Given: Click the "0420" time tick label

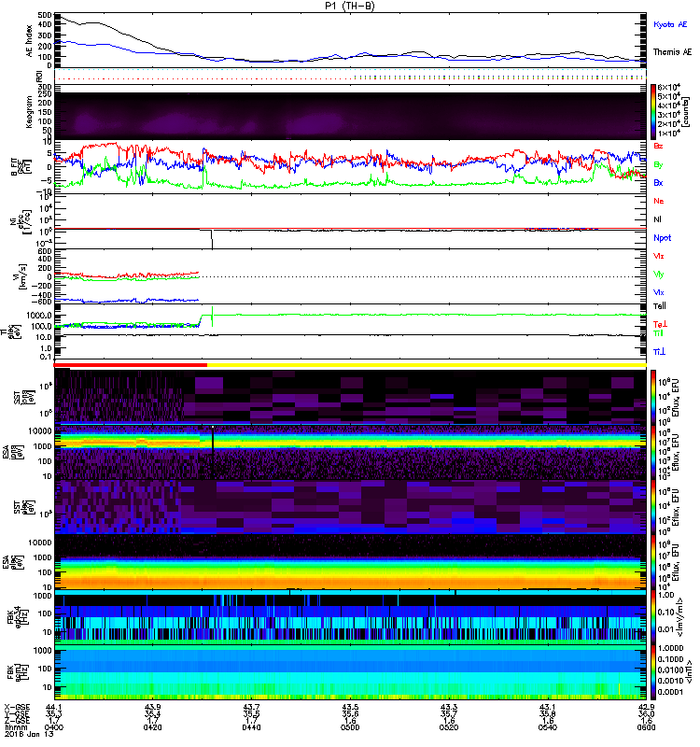Looking at the screenshot, I should [152, 727].
